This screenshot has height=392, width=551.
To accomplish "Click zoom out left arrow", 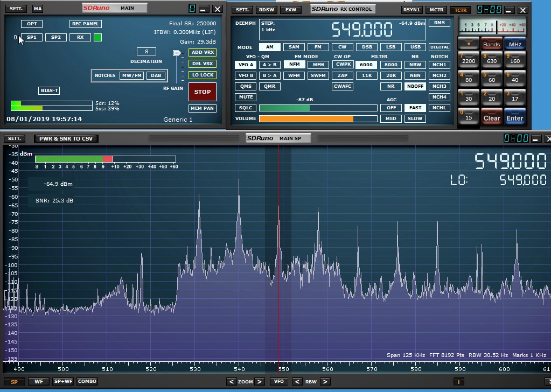I will (x=231, y=381).
